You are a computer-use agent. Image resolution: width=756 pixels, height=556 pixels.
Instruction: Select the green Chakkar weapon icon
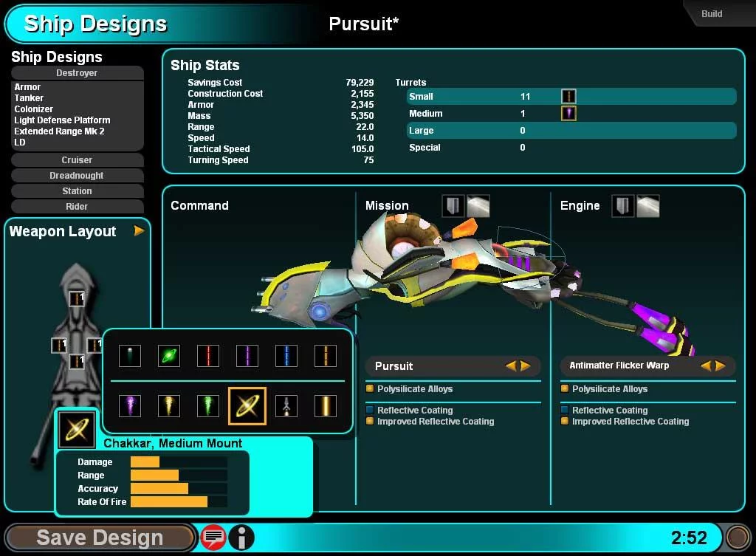click(x=168, y=355)
